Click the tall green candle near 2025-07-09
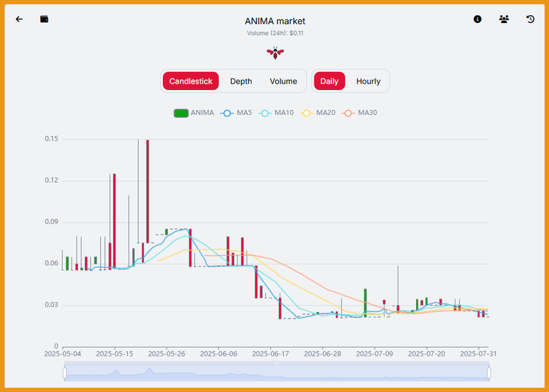 (x=365, y=303)
